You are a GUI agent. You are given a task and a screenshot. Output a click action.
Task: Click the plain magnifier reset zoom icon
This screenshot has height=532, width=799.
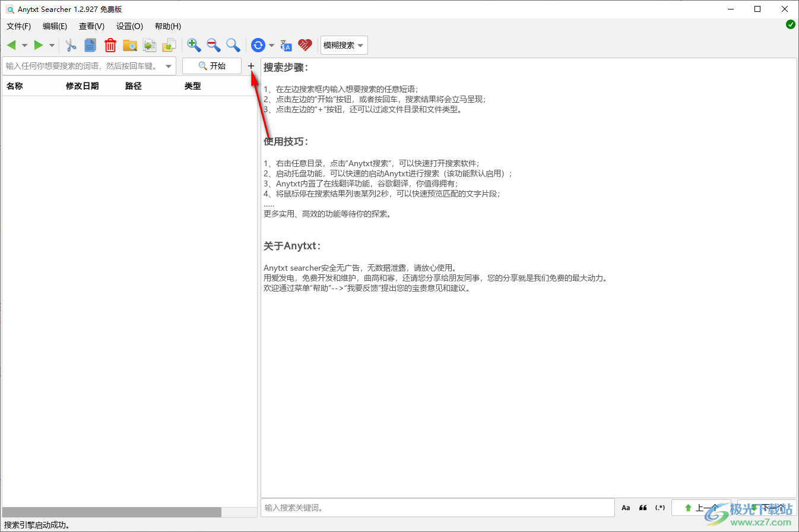coord(233,45)
